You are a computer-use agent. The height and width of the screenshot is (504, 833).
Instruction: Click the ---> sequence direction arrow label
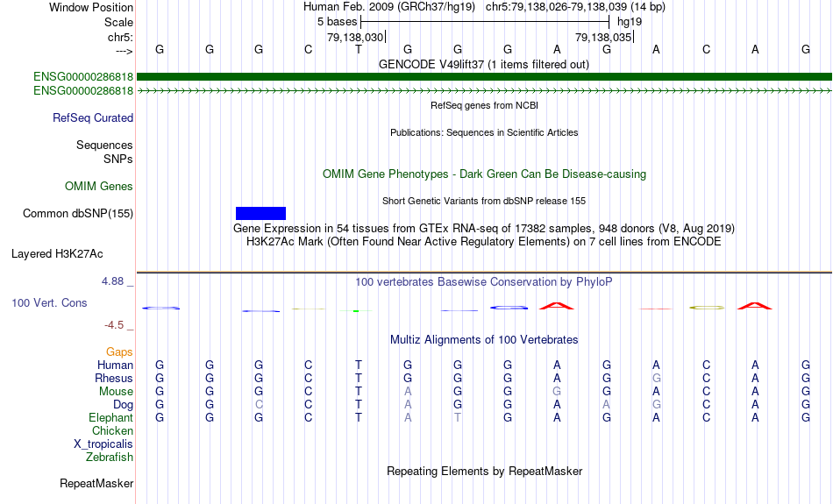click(x=125, y=51)
